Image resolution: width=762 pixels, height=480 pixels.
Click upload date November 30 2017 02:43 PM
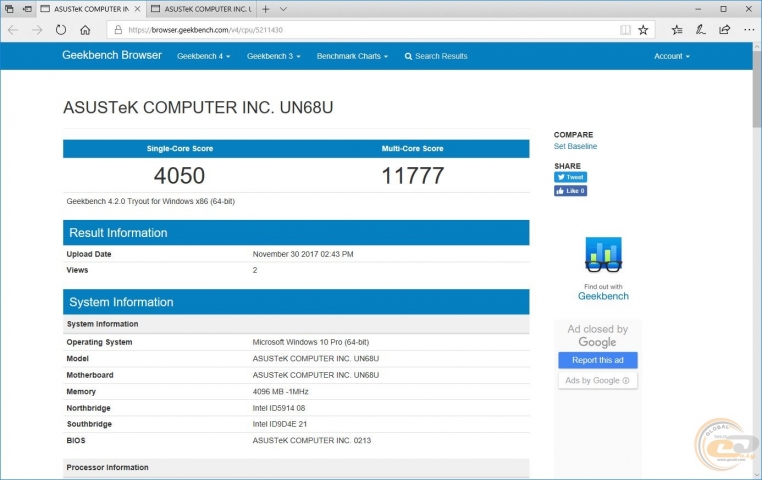[x=303, y=254]
